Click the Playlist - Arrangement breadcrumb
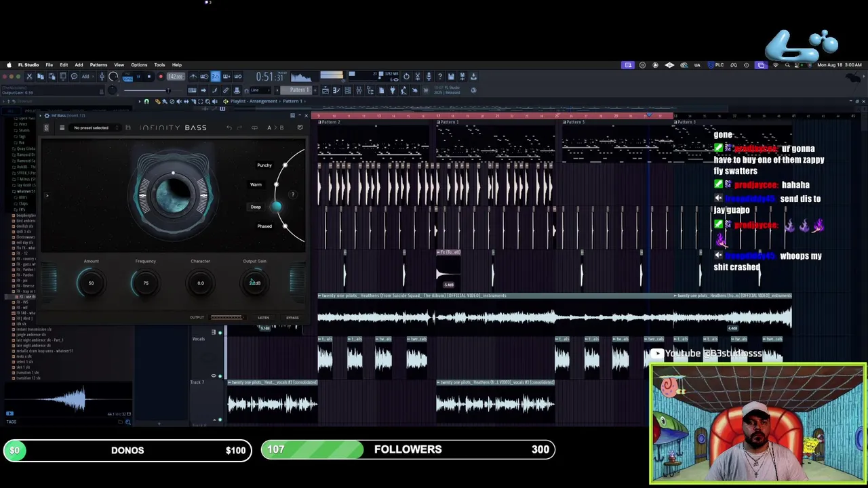 click(254, 101)
